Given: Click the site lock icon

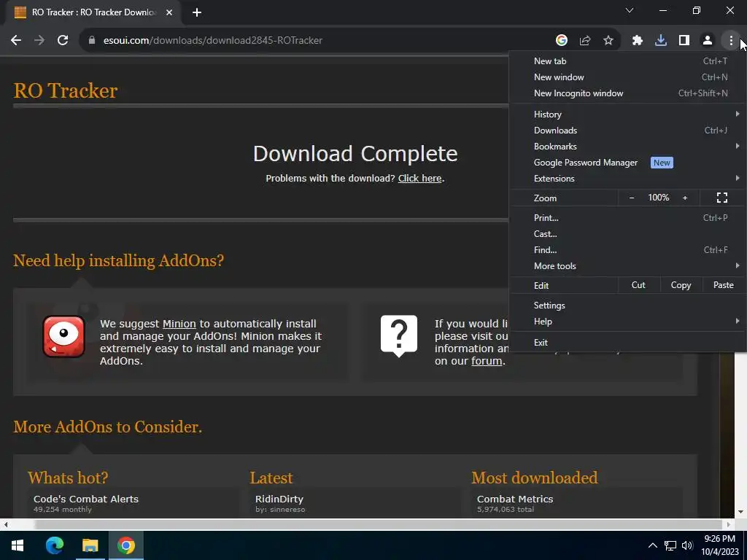Looking at the screenshot, I should pos(92,41).
